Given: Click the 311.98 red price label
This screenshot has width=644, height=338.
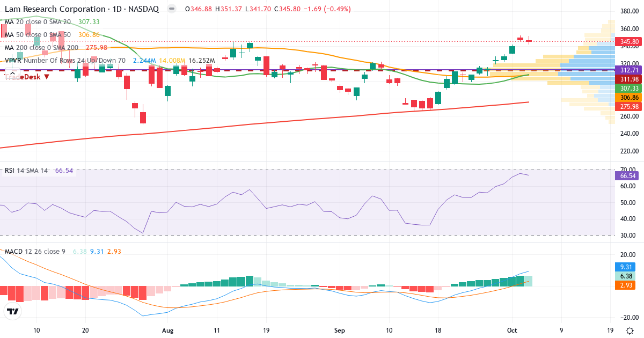Looking at the screenshot, I should [x=629, y=79].
